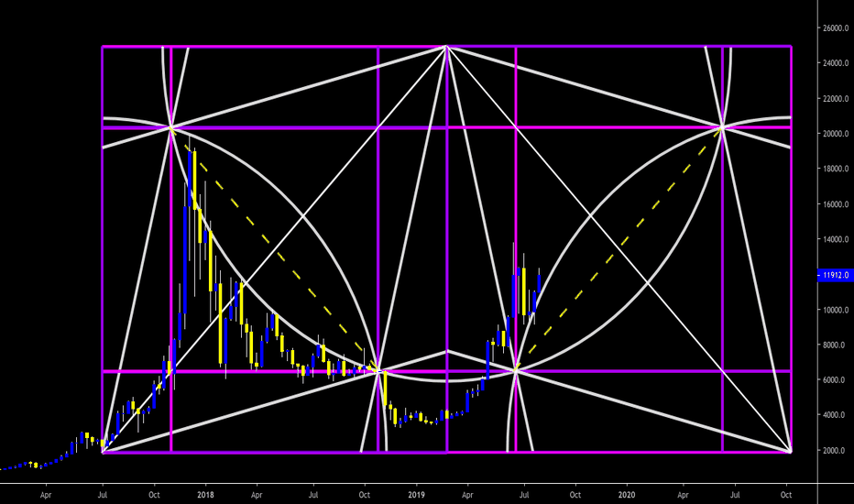
Task: Click the Oct label just before 2020
Action: click(575, 495)
